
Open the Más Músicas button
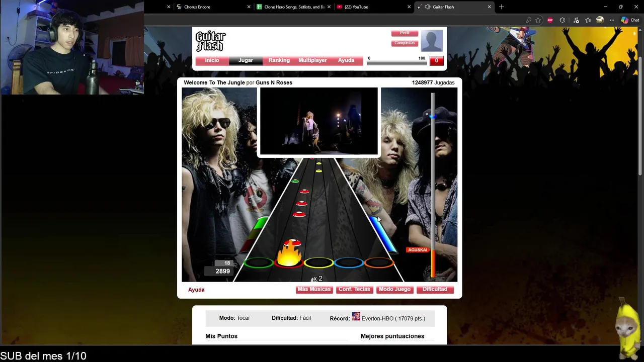click(x=314, y=290)
